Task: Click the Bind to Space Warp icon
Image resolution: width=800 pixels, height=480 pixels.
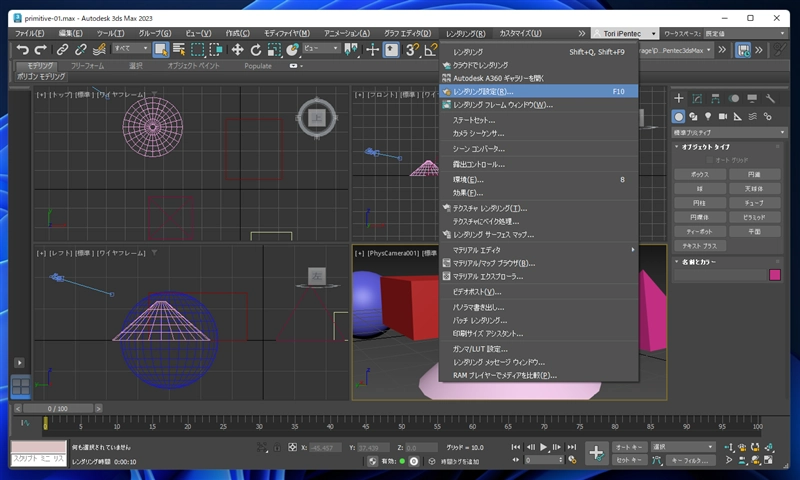Action: click(99, 49)
